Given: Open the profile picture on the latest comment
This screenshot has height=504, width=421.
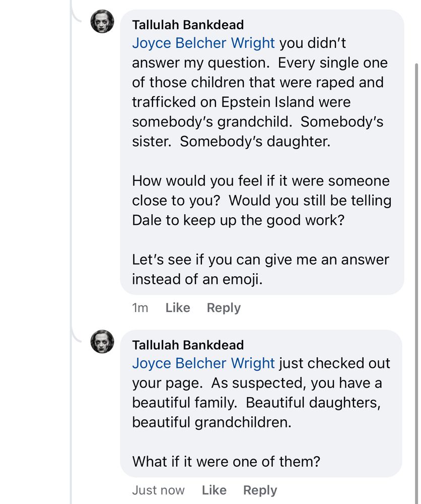Looking at the screenshot, I should click(x=102, y=342).
